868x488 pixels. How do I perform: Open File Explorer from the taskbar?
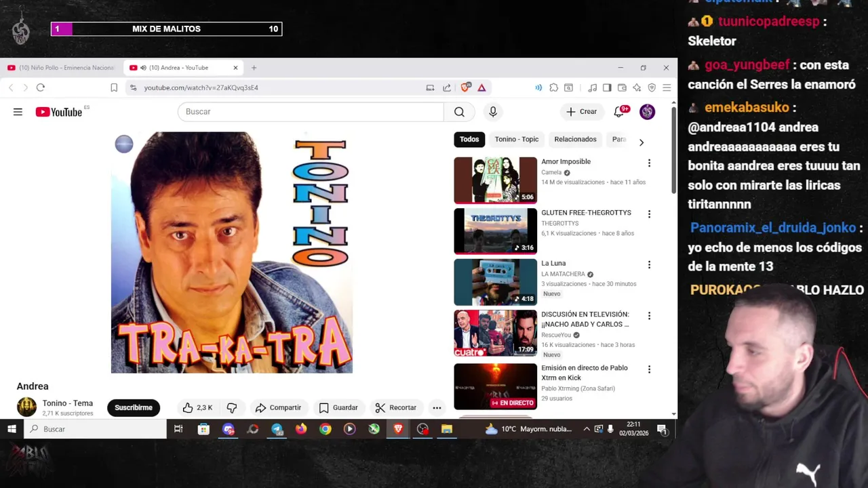[447, 428]
